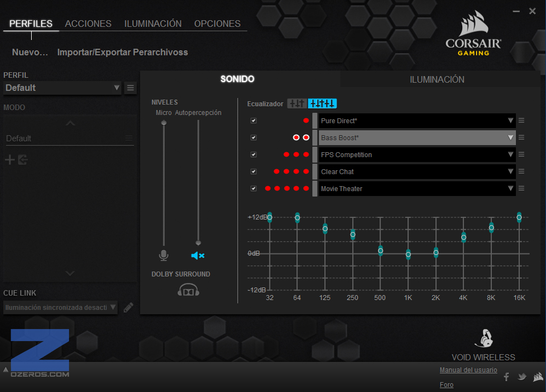This screenshot has width=546, height=392.
Task: Click the 1K equalizer band handle
Action: pyautogui.click(x=408, y=255)
